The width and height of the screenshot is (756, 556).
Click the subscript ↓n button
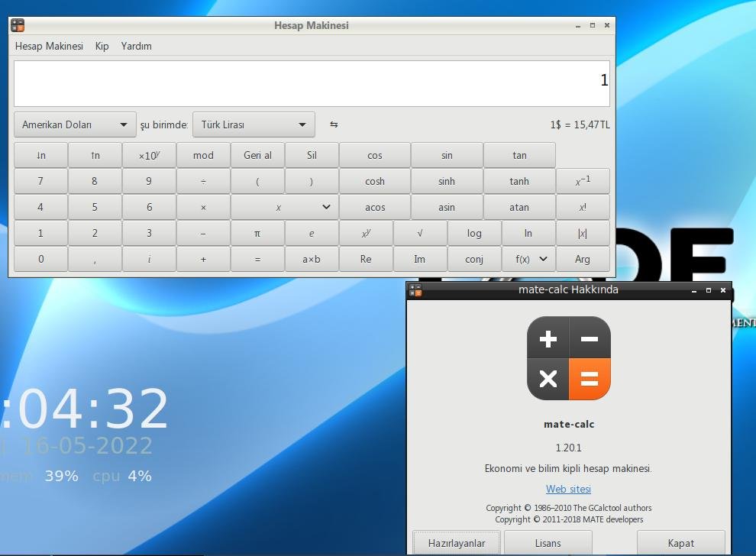(41, 155)
